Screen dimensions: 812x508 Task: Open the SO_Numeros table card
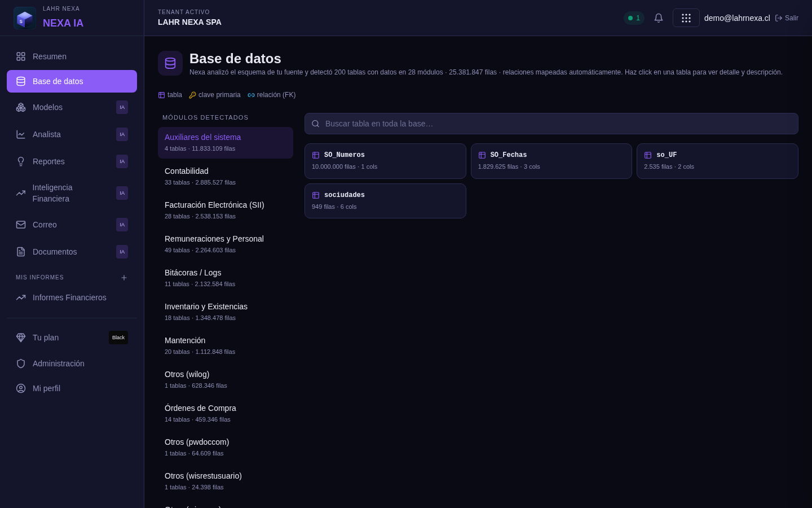click(x=385, y=161)
